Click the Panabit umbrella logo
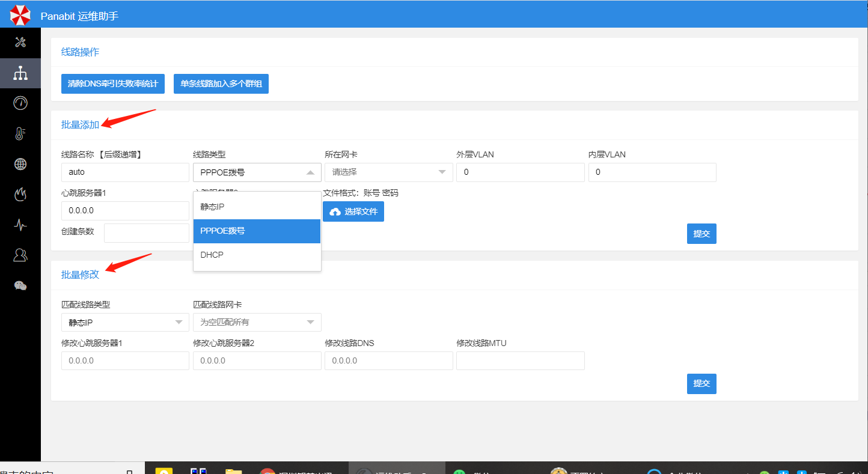The image size is (868, 474). [20, 15]
